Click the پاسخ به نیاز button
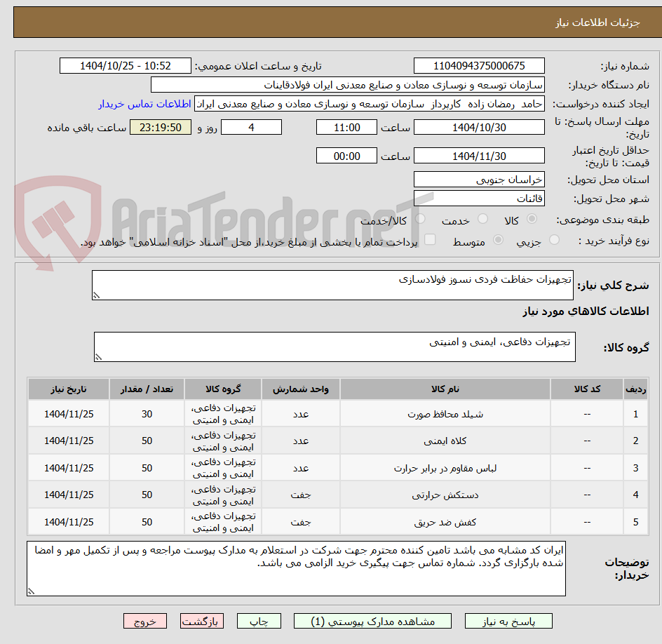662x644 pixels. [508, 621]
